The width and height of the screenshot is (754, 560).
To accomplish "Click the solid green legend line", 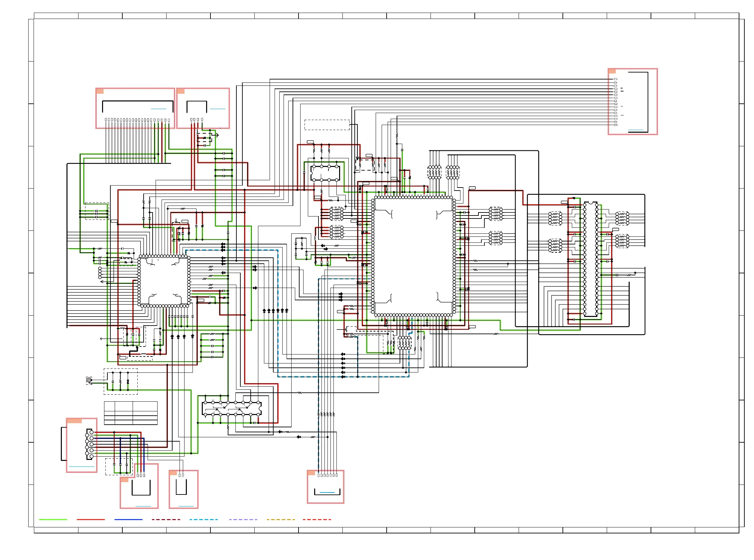I will point(53,519).
